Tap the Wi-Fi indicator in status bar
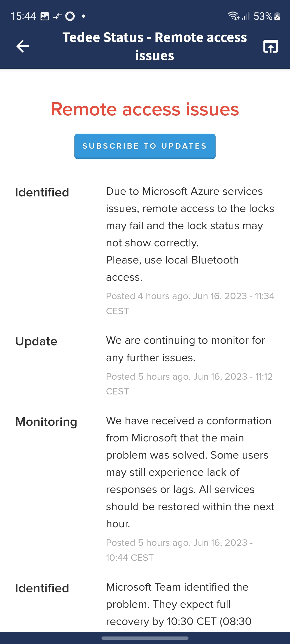 pos(233,16)
